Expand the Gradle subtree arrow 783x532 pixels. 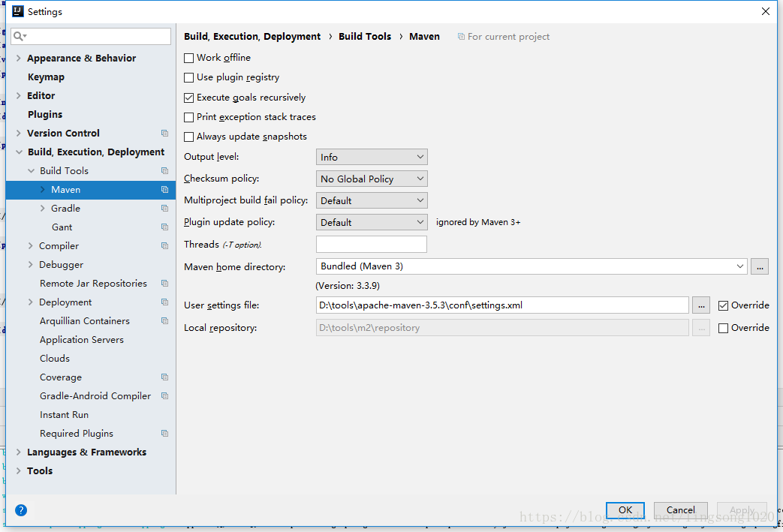coord(43,208)
